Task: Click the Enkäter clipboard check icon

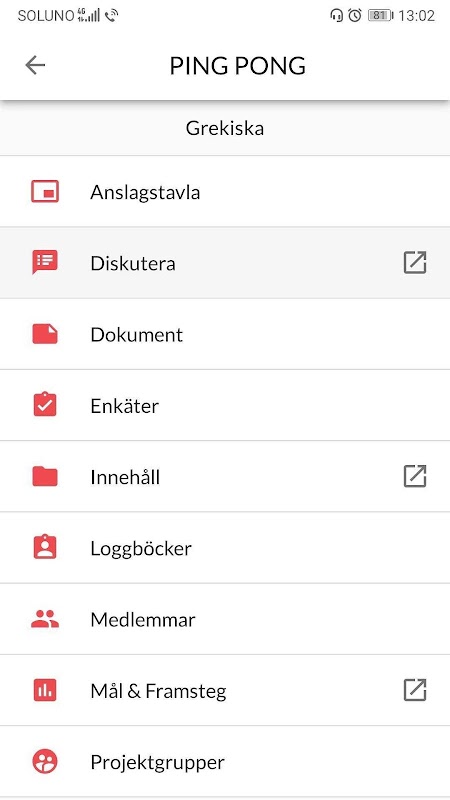Action: pyautogui.click(x=45, y=405)
